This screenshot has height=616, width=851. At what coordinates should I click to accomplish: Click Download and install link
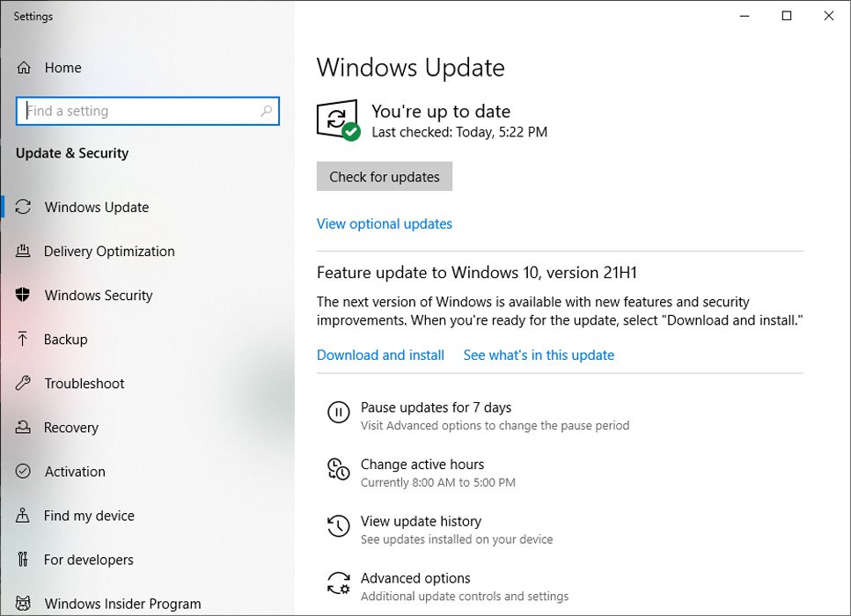(380, 355)
